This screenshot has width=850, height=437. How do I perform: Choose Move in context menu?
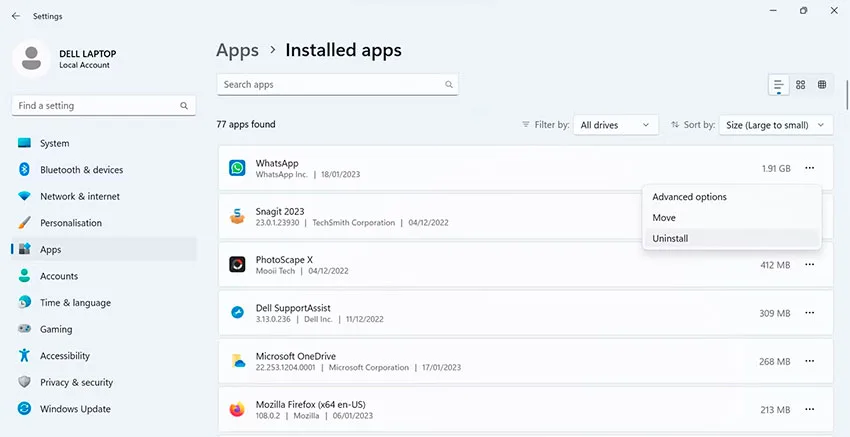[x=731, y=217]
